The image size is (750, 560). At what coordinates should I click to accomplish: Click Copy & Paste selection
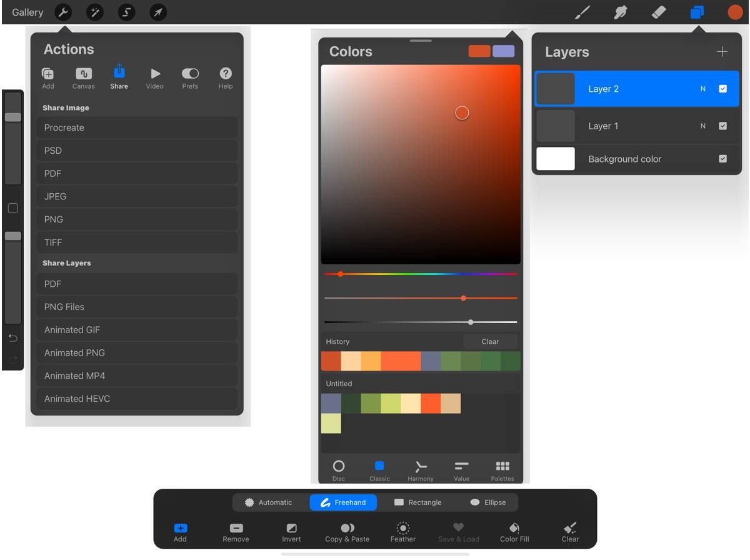[x=347, y=532]
